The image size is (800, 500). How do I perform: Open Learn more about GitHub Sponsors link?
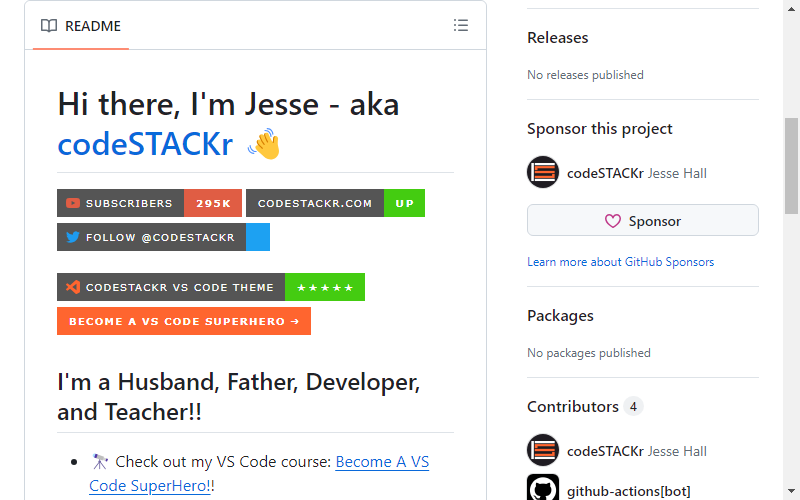[620, 262]
